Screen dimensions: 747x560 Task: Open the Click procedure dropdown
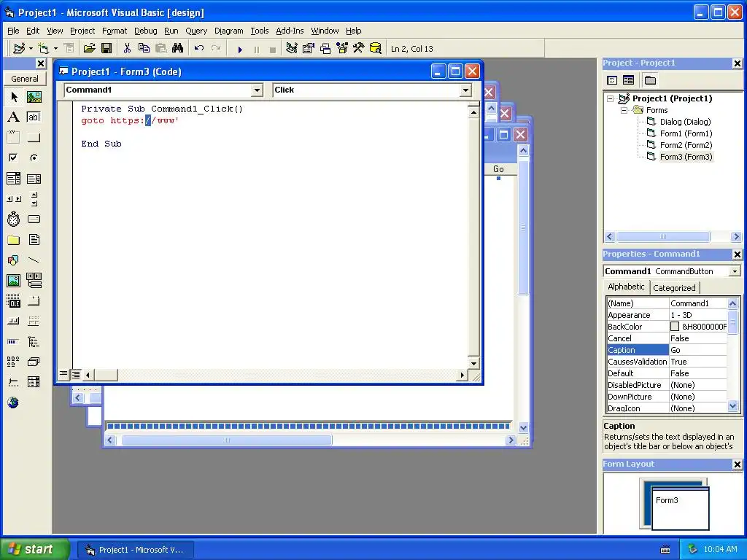tap(465, 90)
